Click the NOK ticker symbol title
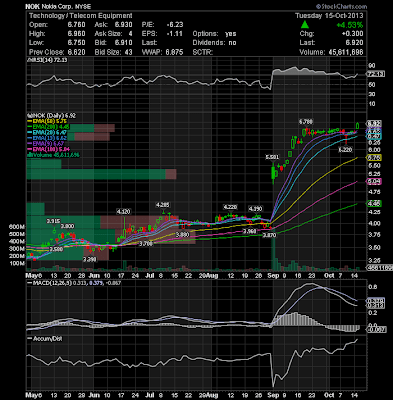This screenshot has width=393, height=400. (x=33, y=6)
